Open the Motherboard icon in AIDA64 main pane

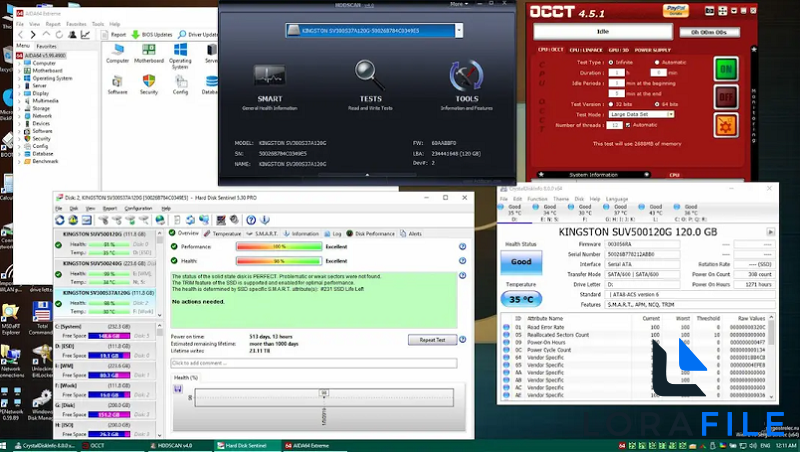click(x=148, y=54)
